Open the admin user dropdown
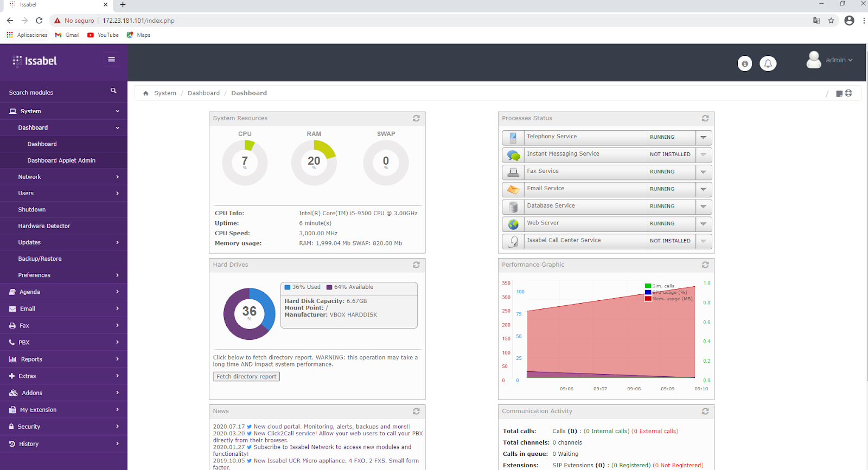Screen dimensions: 868x470 pos(839,60)
